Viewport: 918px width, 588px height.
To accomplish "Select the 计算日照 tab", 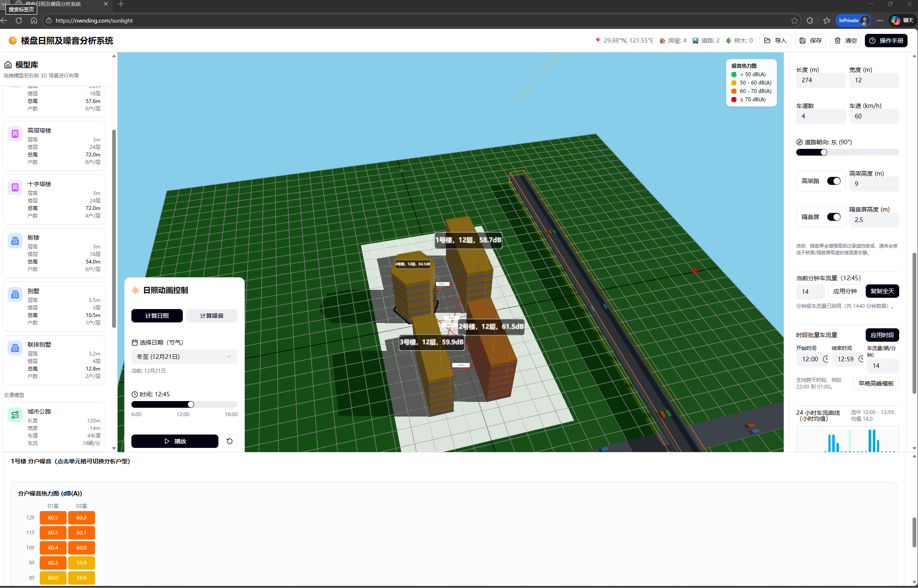I will coord(157,316).
